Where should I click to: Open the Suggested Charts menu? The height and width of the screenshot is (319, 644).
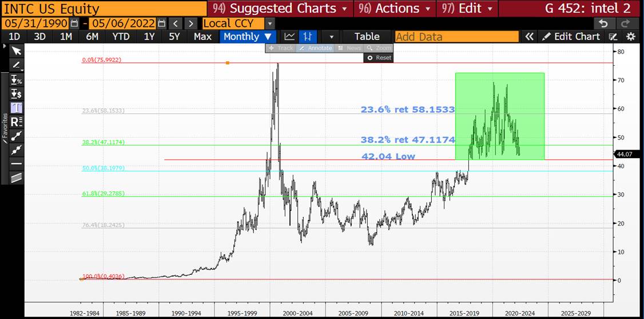click(280, 8)
